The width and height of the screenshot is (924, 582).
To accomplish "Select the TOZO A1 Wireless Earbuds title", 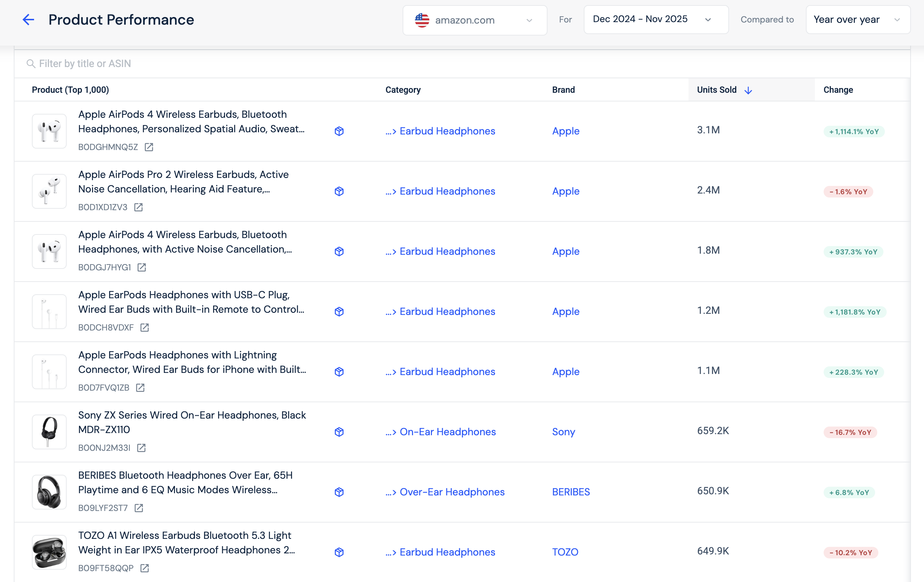I will click(x=187, y=543).
